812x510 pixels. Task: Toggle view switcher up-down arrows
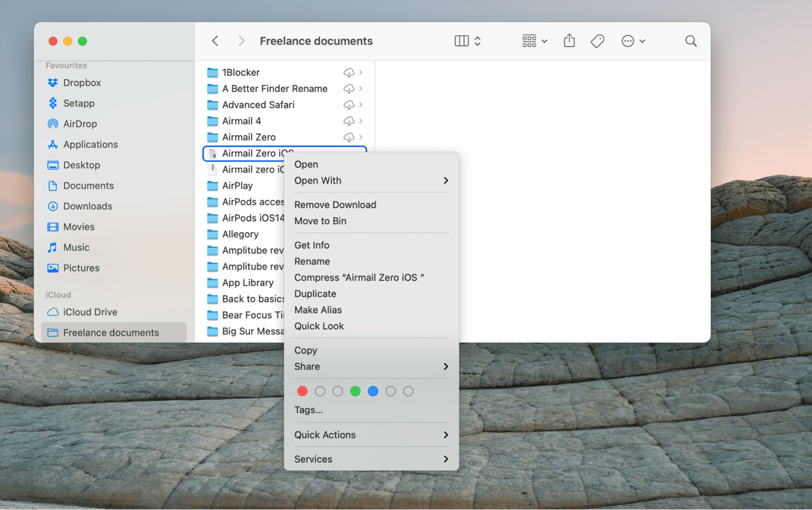pos(478,41)
